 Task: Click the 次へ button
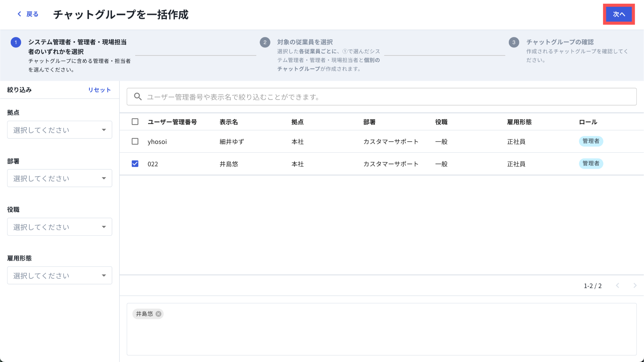(619, 14)
